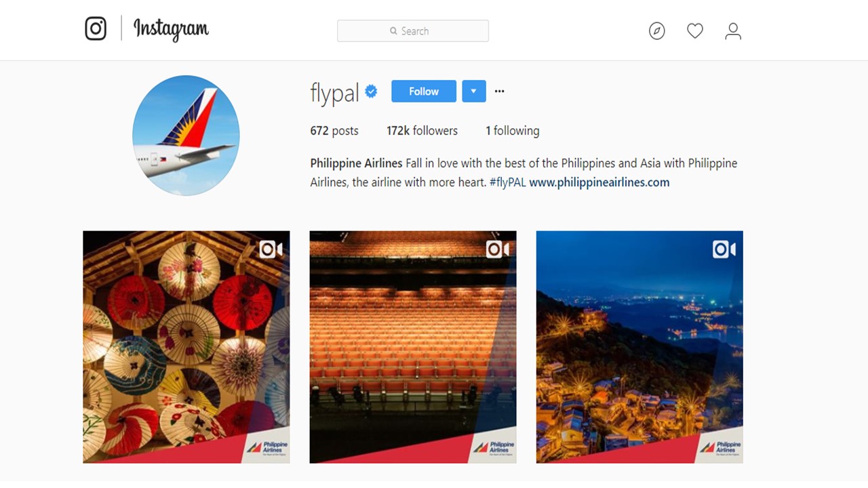Click video icon on the umbrellas post
This screenshot has height=488, width=868.
point(271,249)
